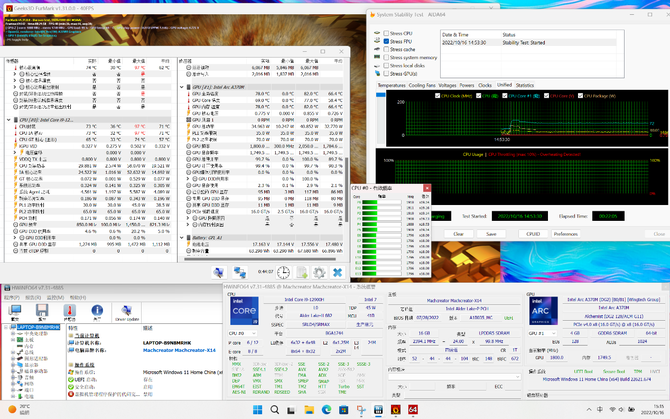The image size is (670, 419).
Task: Open CPU #0 selector dropdown in summary
Action: tap(243, 333)
